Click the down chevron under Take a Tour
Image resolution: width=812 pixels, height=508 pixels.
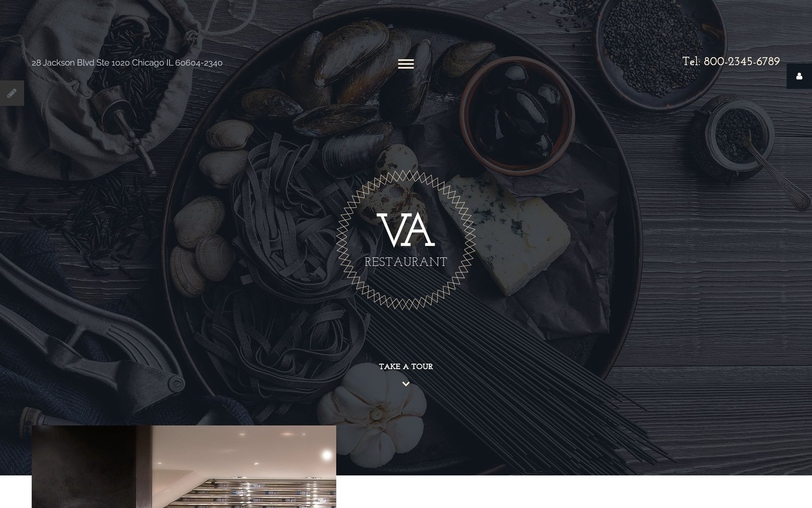(405, 384)
